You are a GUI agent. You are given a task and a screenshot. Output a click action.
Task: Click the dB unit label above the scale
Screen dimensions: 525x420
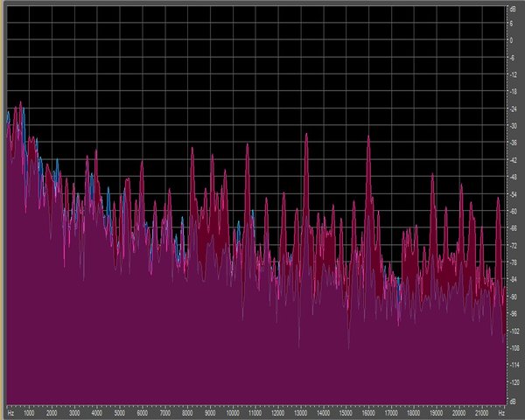click(x=513, y=10)
